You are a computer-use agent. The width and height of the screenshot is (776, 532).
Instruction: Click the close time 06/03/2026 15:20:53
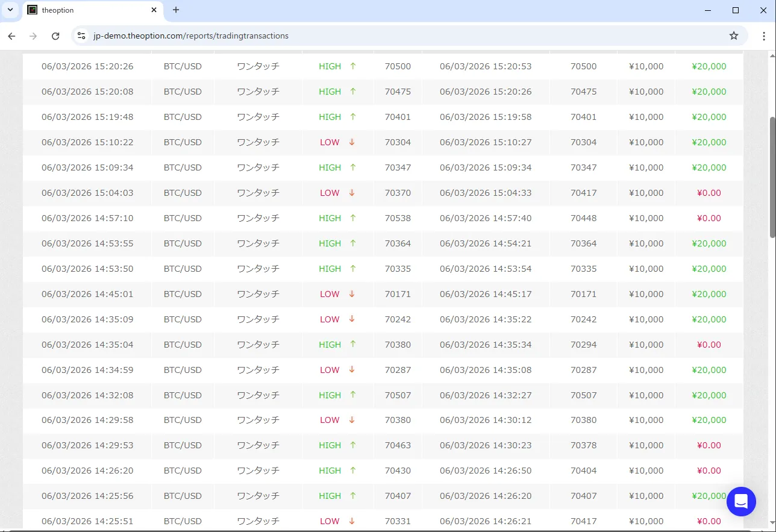coord(486,66)
